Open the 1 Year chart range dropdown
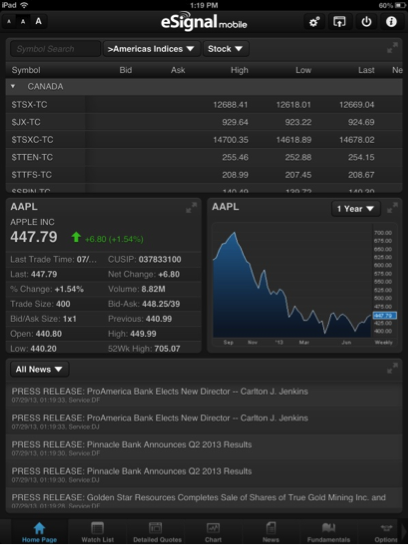409x545 pixels. [355, 209]
